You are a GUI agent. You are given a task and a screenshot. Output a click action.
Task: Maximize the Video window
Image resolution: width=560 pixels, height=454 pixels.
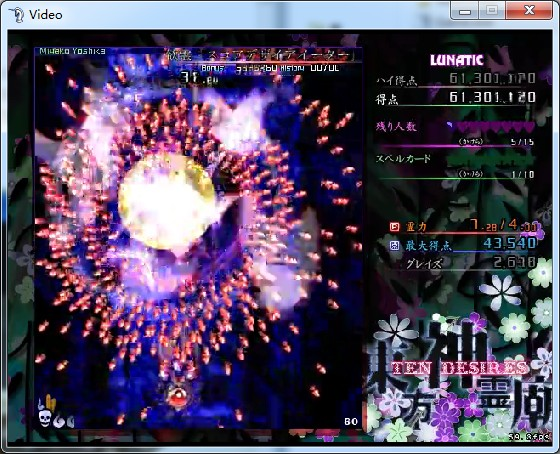tap(492, 11)
